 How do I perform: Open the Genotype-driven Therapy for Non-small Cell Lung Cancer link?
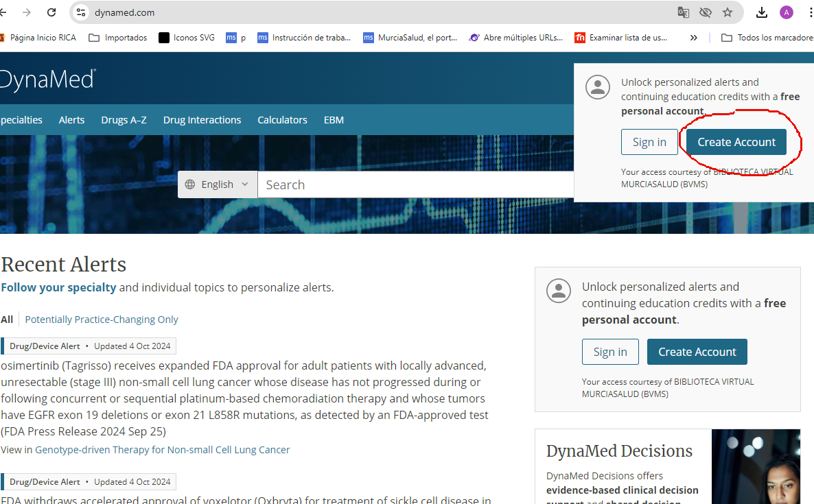[x=163, y=450]
